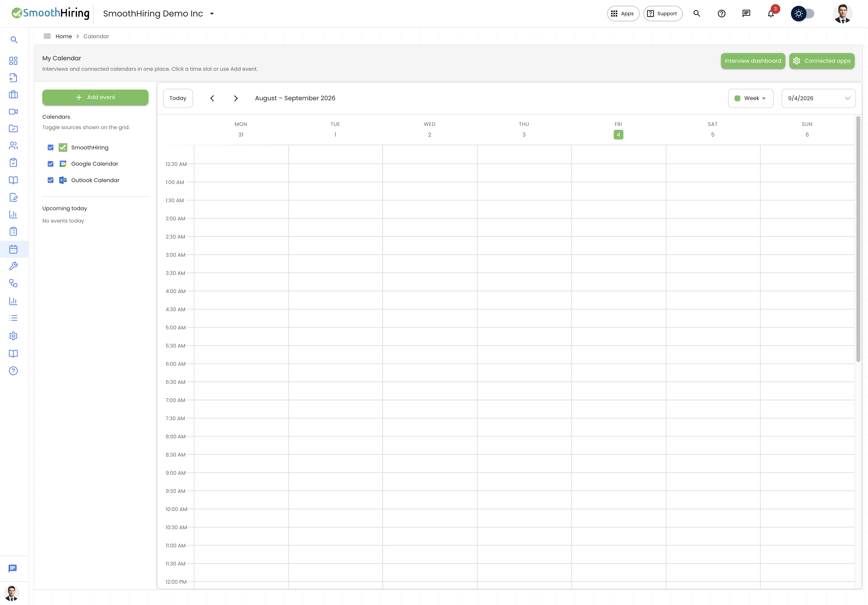
Task: Open the video camera icon in sidebar
Action: point(13,112)
